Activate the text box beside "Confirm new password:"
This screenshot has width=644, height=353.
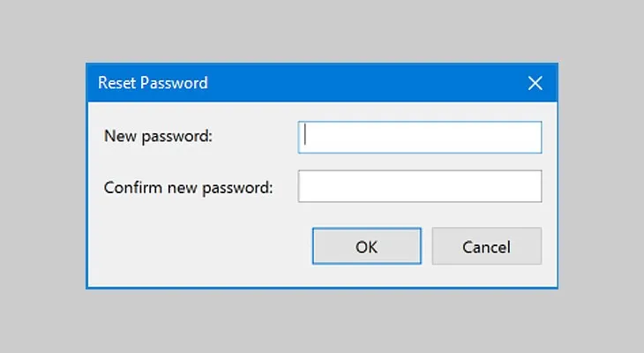(x=419, y=186)
